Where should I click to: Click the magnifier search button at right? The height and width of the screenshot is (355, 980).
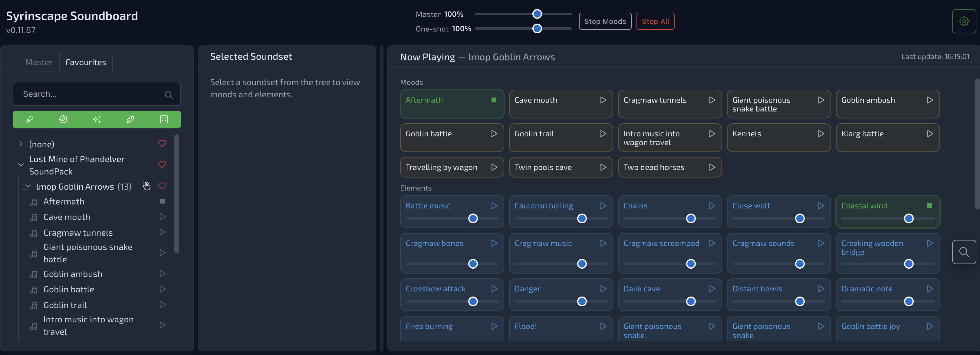(964, 252)
